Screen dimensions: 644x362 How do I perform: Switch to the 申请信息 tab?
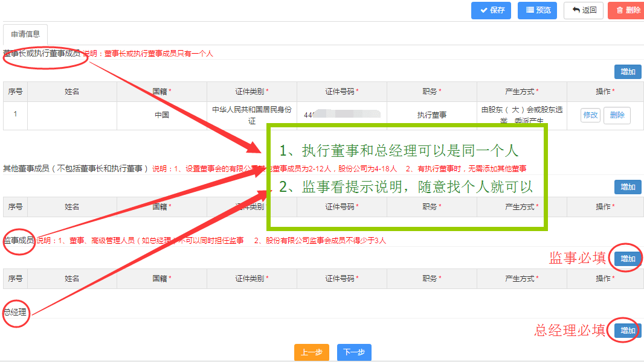click(x=25, y=34)
